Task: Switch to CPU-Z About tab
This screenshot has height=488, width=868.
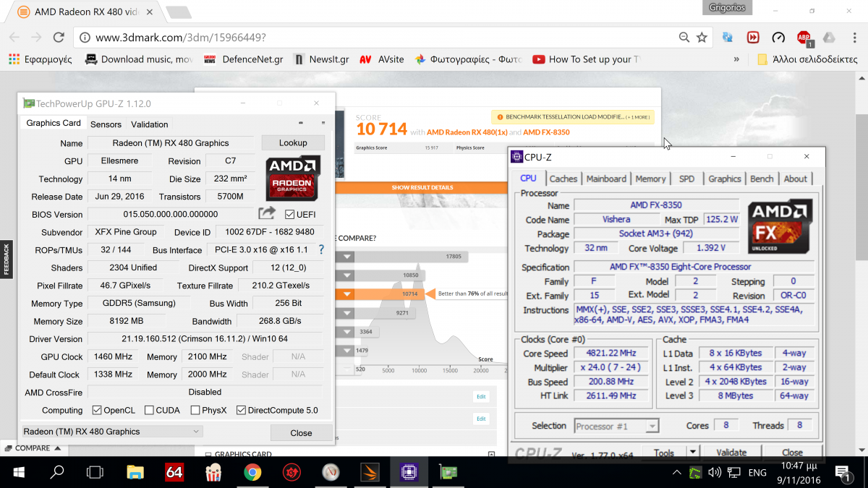Action: tap(796, 179)
